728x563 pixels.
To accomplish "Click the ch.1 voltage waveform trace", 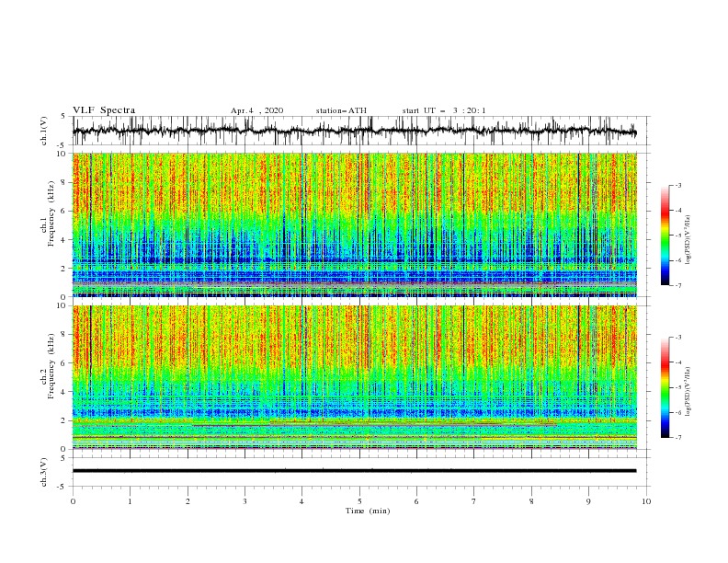I will pos(354,131).
